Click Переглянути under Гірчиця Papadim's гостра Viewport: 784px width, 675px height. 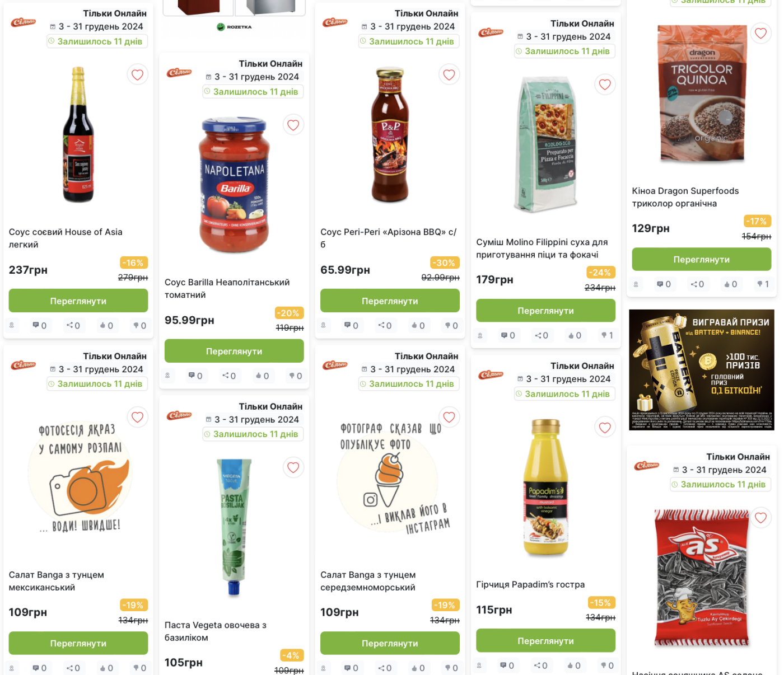coord(545,641)
